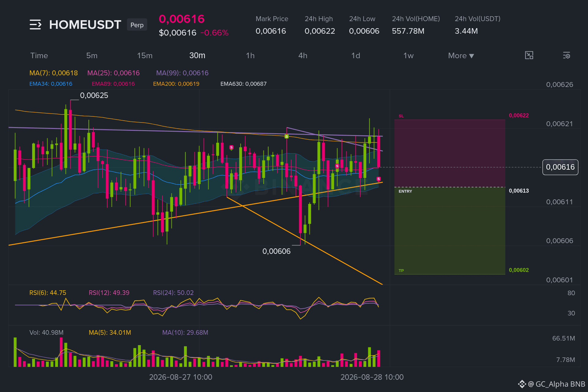This screenshot has height=392, width=588.
Task: Select the Time chart tab
Action: click(x=39, y=55)
